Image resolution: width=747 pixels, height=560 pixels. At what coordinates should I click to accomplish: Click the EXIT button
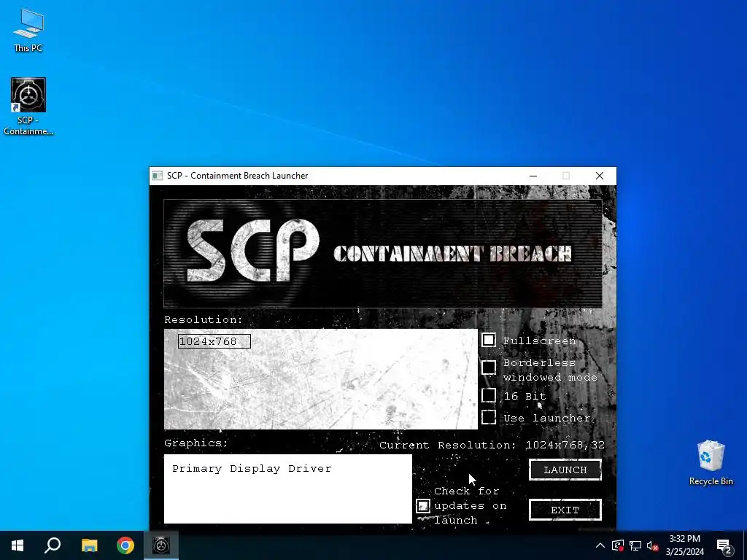pos(565,510)
